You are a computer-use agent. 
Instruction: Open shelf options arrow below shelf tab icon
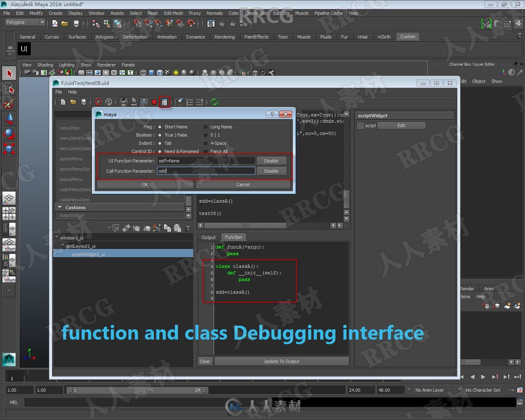(10, 55)
